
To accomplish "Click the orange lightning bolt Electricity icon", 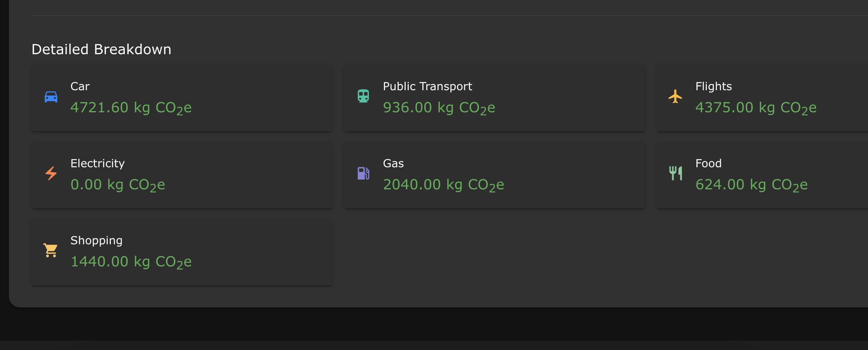I will pos(51,173).
